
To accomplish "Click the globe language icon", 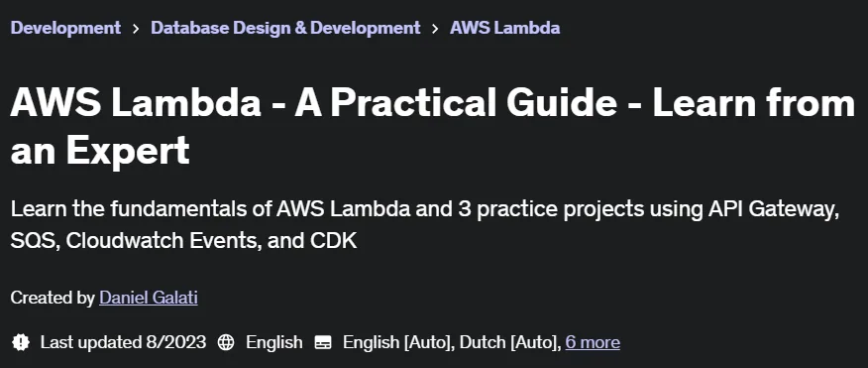I will (226, 342).
